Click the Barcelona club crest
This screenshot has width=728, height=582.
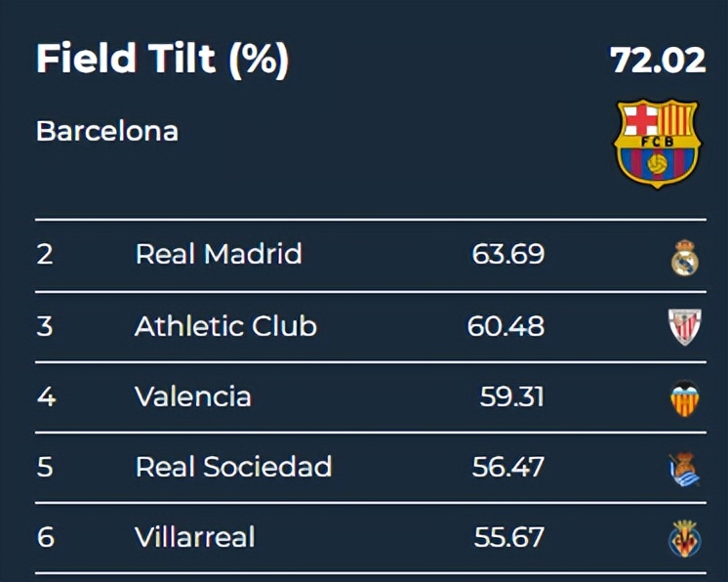point(657,142)
